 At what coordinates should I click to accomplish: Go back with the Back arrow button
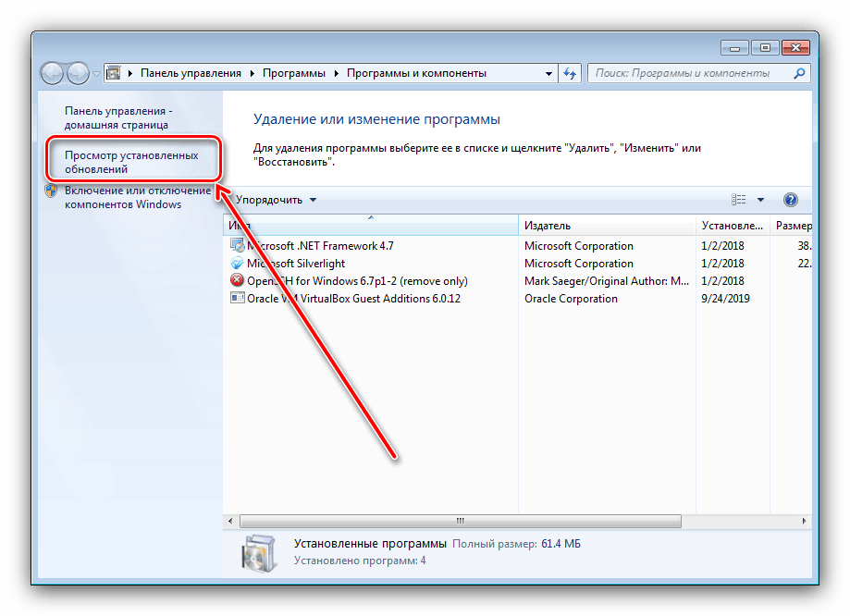pyautogui.click(x=53, y=73)
